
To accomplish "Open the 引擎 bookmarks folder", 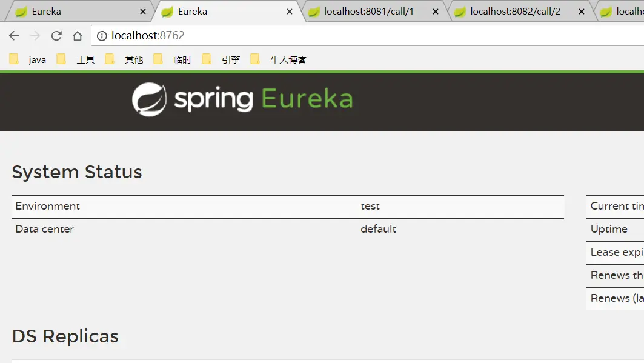I will (x=221, y=59).
